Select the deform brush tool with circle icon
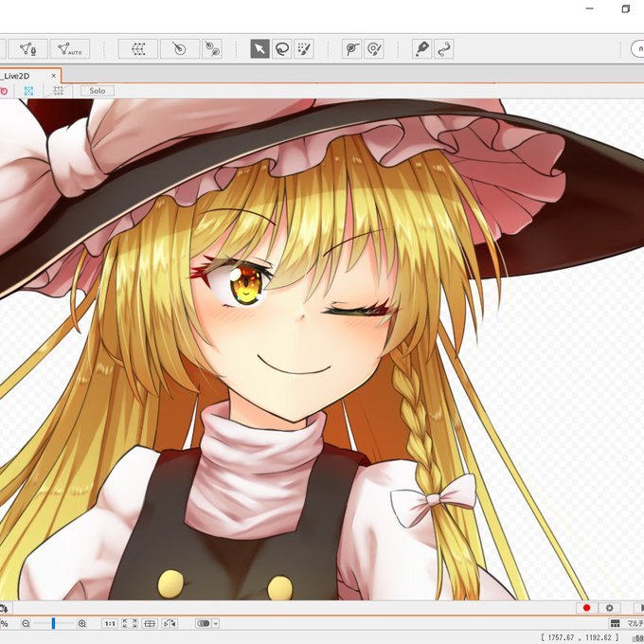 tap(374, 49)
